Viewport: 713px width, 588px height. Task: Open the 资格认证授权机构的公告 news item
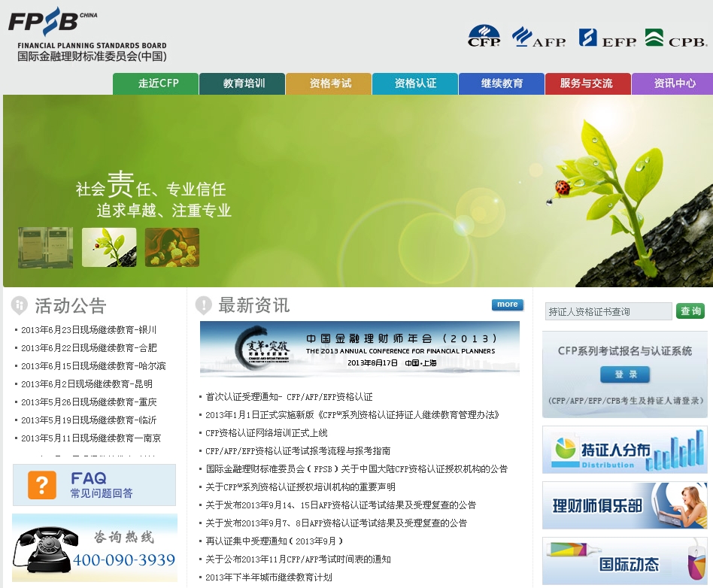point(356,469)
